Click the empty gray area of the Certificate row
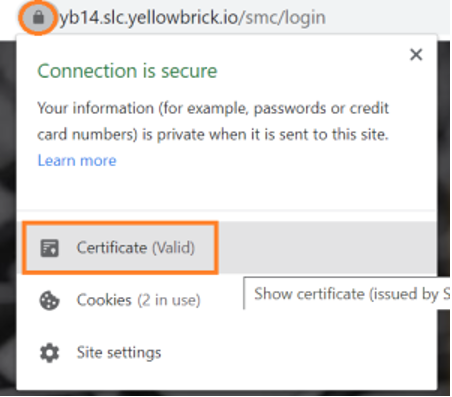This screenshot has width=452, height=397. pos(327,248)
